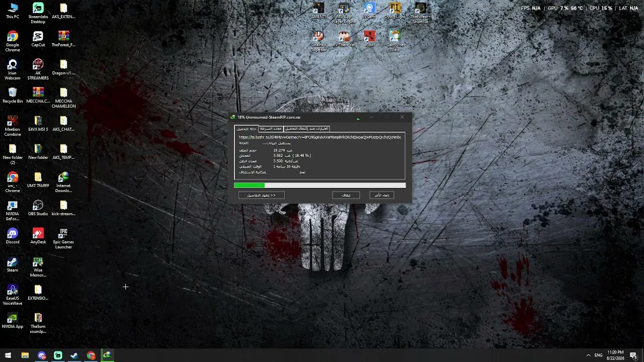Select the iVCam desktop shortcut

[x=369, y=11]
